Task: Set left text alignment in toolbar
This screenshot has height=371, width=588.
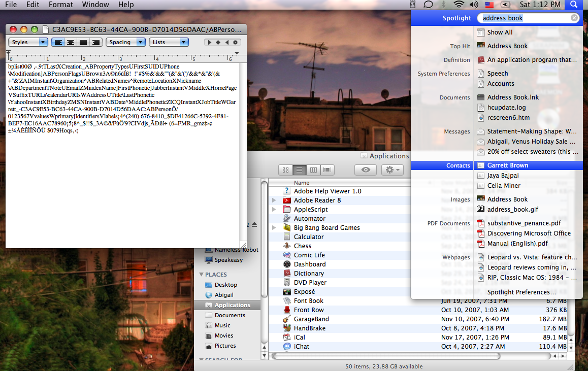Action: coord(58,42)
